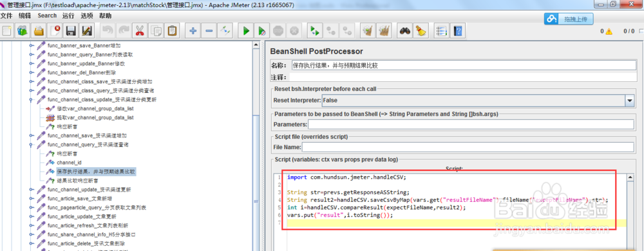Viewport: 644px width, 251px height.
Task: Open the Function Helper dialog icon
Action: 442,31
